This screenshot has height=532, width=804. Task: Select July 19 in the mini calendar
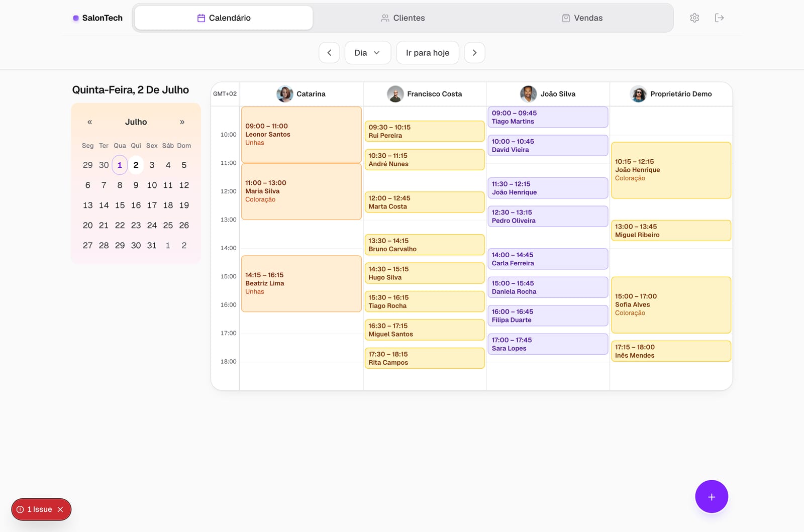(x=184, y=205)
